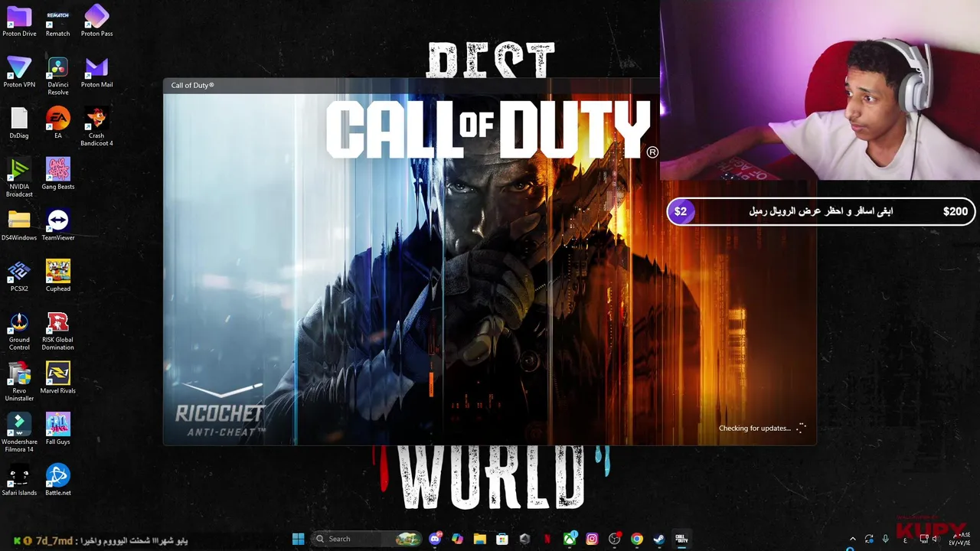Open the Safari Islands desktop icon

click(19, 480)
